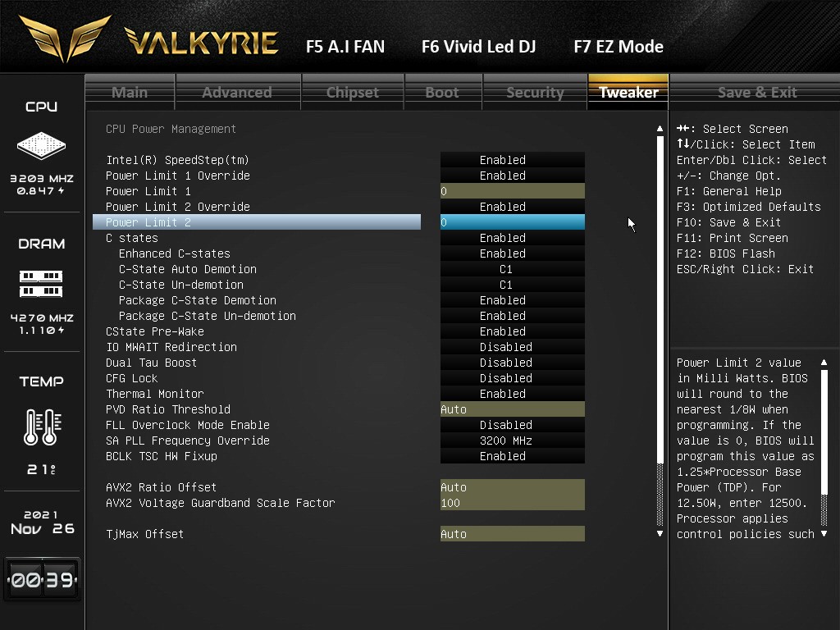The width and height of the screenshot is (840, 630).
Task: Switch to the Boot tab
Action: pyautogui.click(x=442, y=92)
